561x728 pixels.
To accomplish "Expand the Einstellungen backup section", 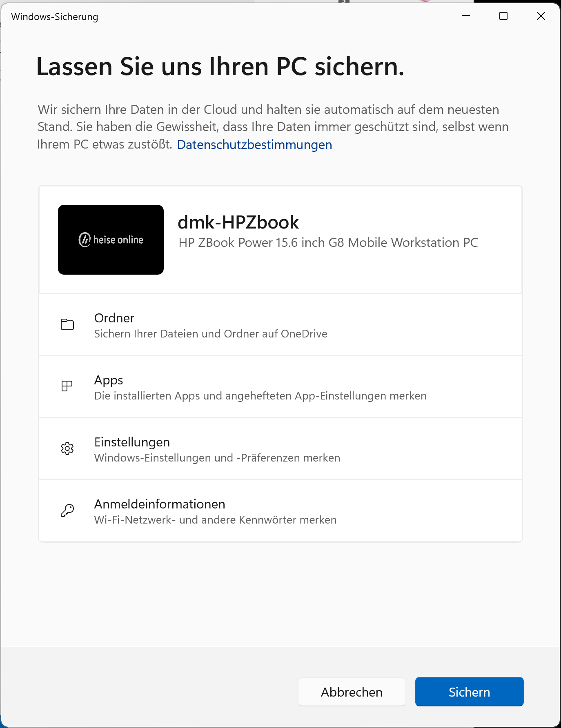I will 280,449.
